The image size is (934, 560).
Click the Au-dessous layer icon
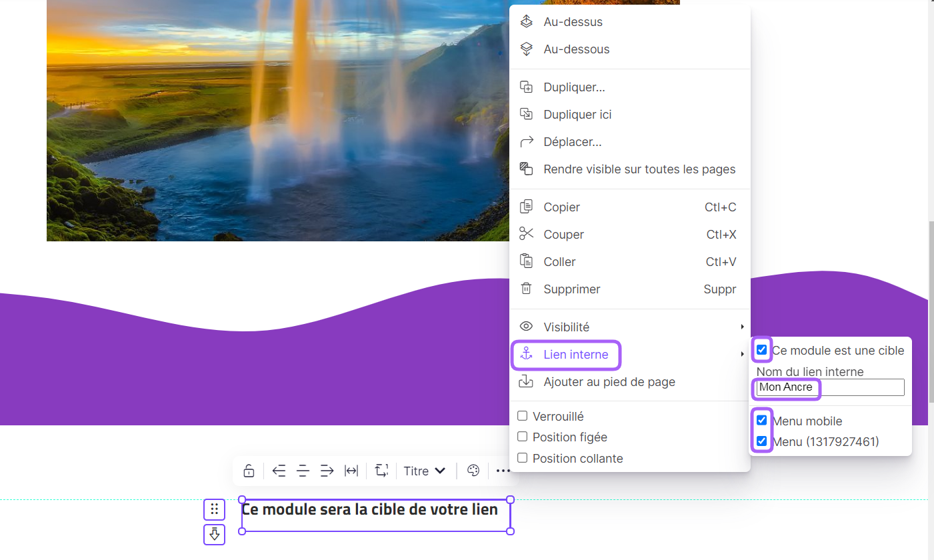pos(526,49)
